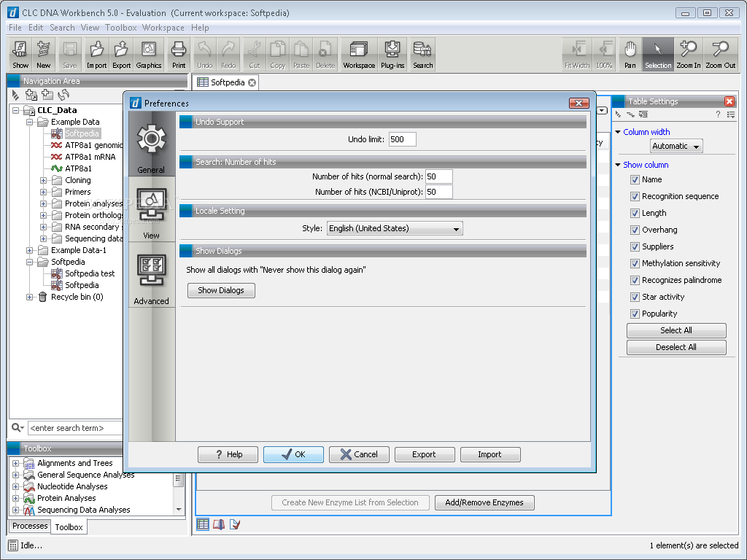Screen dimensions: 747x560
Task: Choose the Zoom Out tool
Action: tap(720, 54)
